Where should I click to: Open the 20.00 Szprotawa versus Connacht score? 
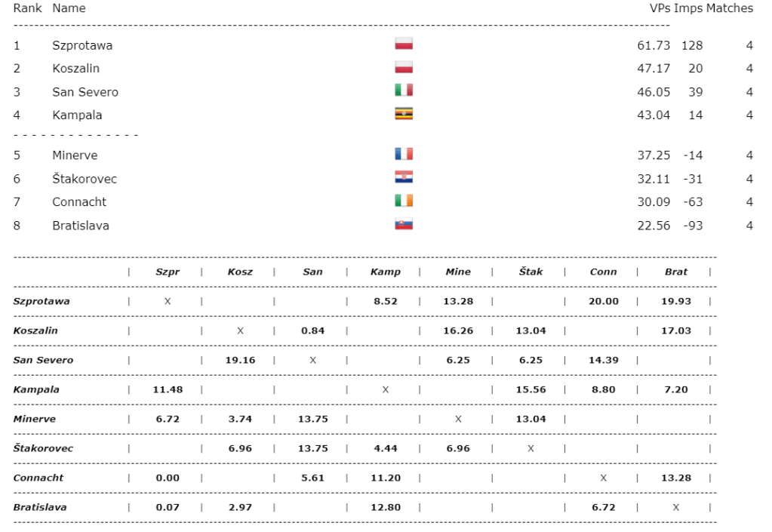coord(603,301)
